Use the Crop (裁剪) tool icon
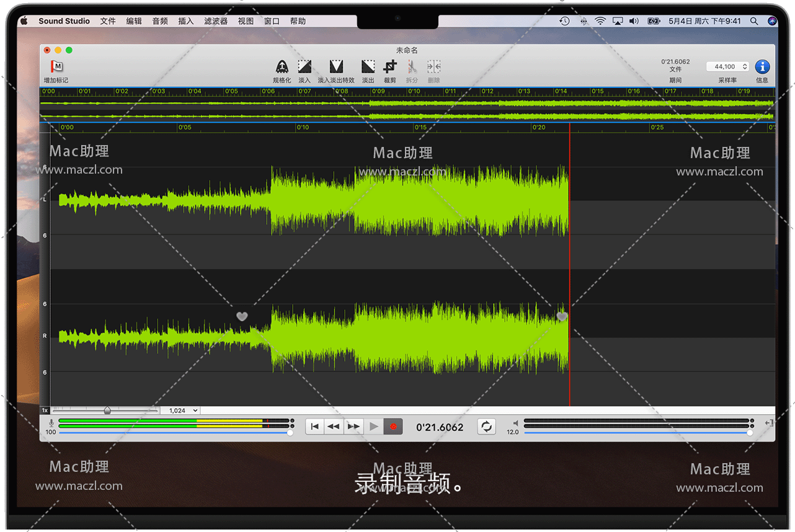 pos(390,66)
